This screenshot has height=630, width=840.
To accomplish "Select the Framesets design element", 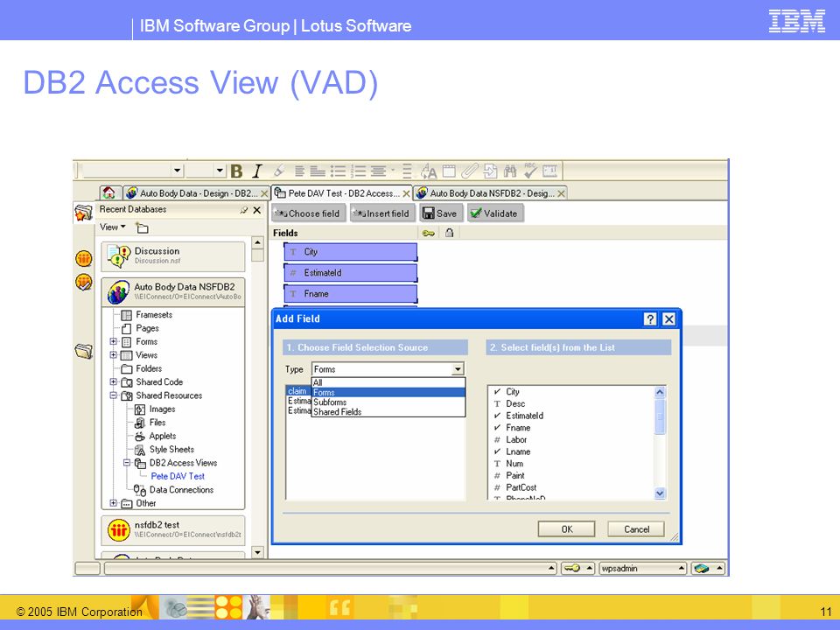I will tap(154, 315).
